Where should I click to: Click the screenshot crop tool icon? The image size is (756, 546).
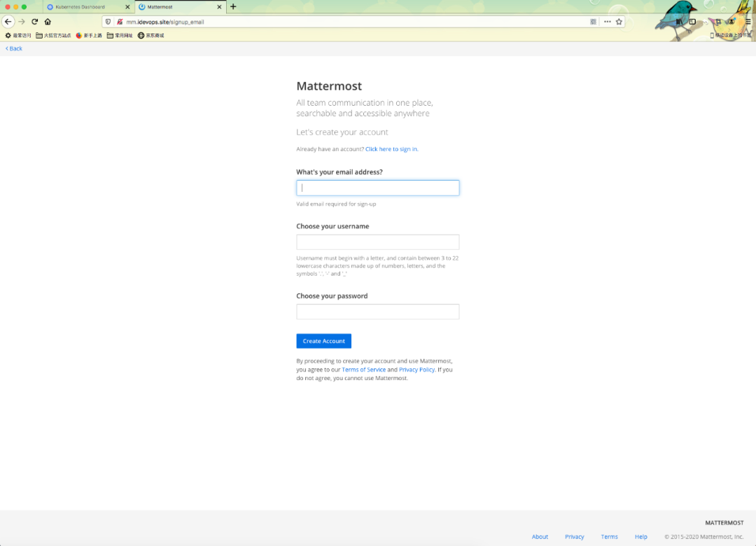tap(718, 22)
